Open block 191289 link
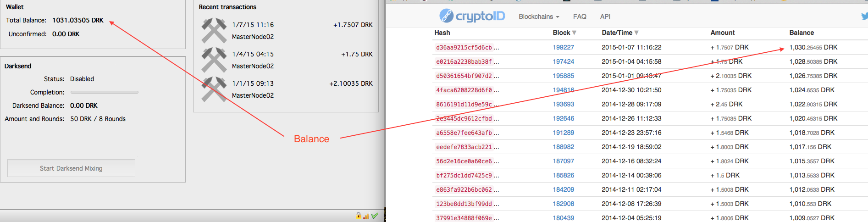The width and height of the screenshot is (868, 222). [564, 133]
